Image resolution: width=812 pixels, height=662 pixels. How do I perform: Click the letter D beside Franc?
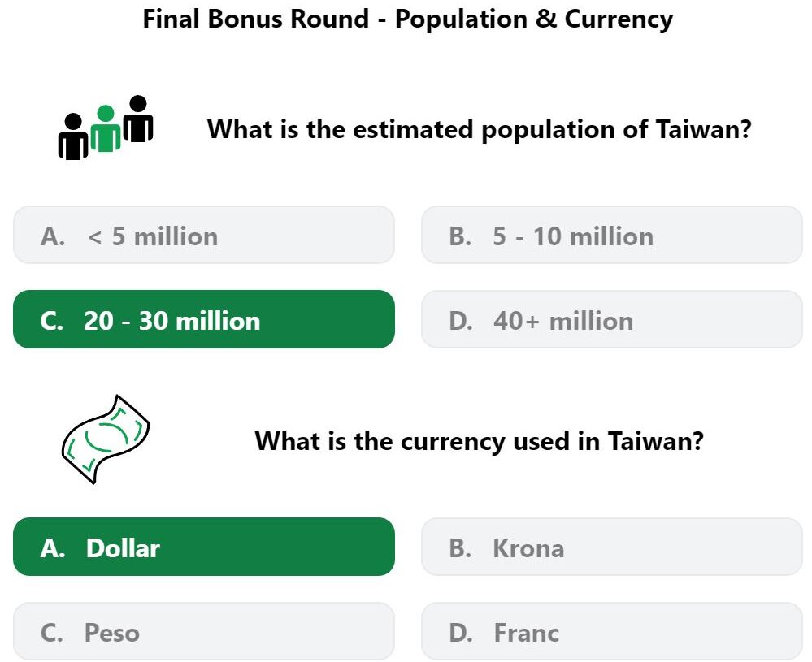[x=461, y=633]
